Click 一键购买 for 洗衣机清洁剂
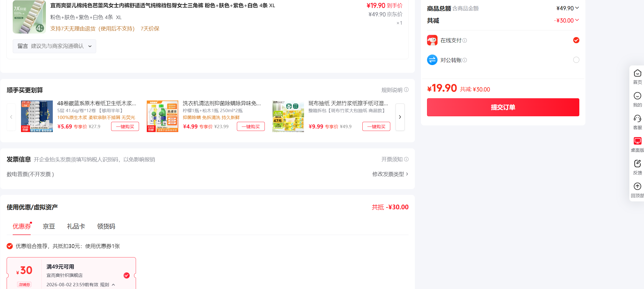The height and width of the screenshot is (289, 644). pyautogui.click(x=251, y=127)
